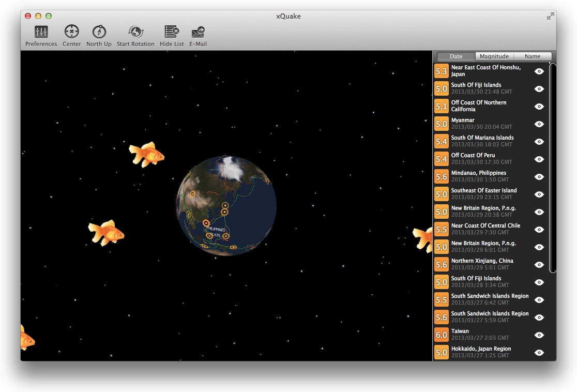The height and width of the screenshot is (392, 577).
Task: Click the 5.5 badge for Central Chile
Action: coord(441,229)
